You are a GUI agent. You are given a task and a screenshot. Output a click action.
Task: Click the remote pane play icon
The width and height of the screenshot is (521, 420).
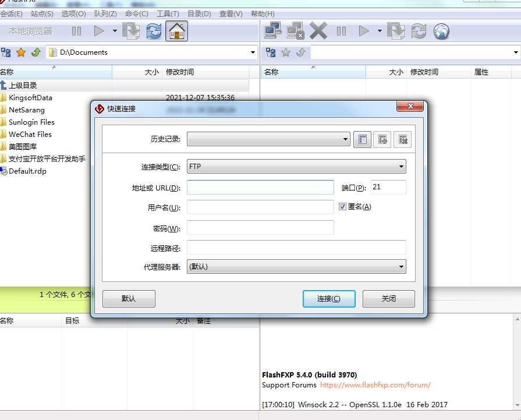364,31
